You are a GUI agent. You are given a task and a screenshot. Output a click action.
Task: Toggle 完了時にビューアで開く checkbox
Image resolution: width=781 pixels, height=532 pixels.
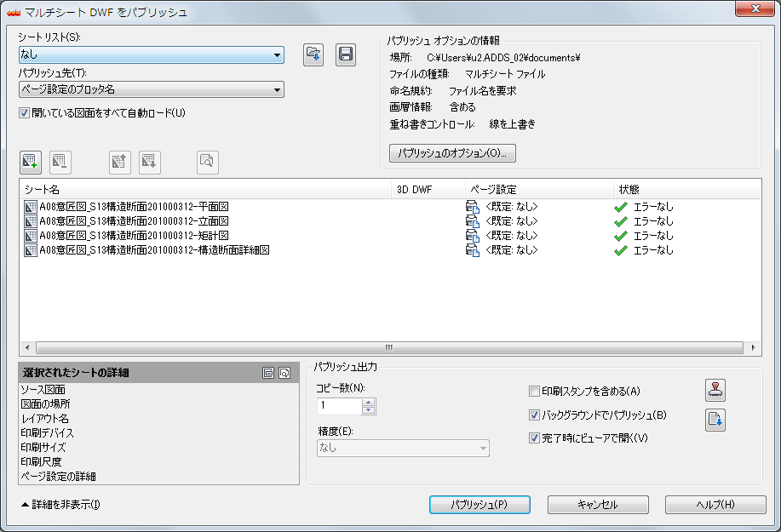534,438
